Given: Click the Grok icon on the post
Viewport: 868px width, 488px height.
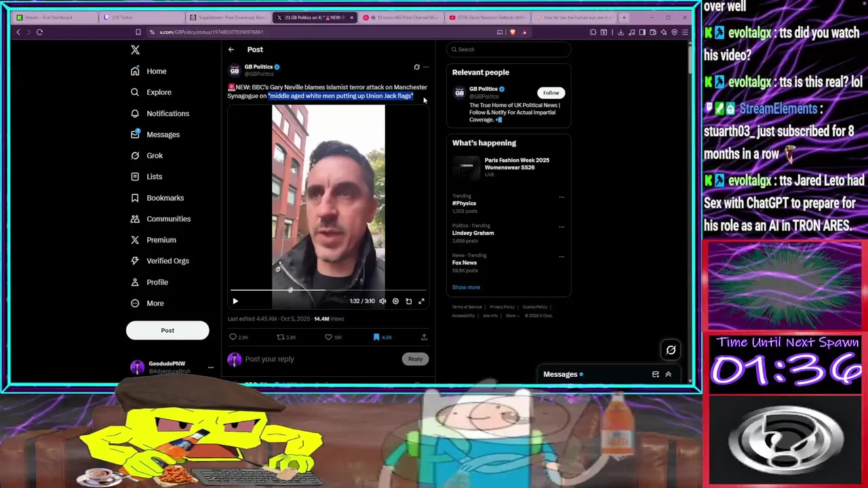Looking at the screenshot, I should point(416,67).
